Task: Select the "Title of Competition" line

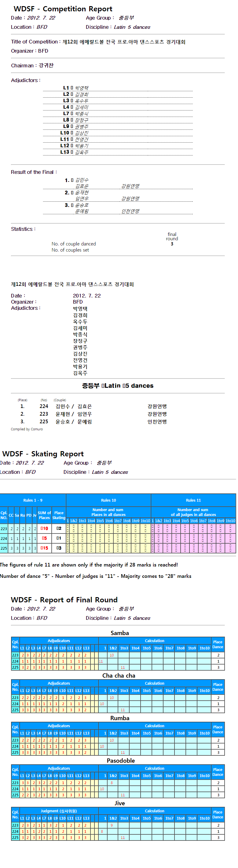Action: (98, 42)
